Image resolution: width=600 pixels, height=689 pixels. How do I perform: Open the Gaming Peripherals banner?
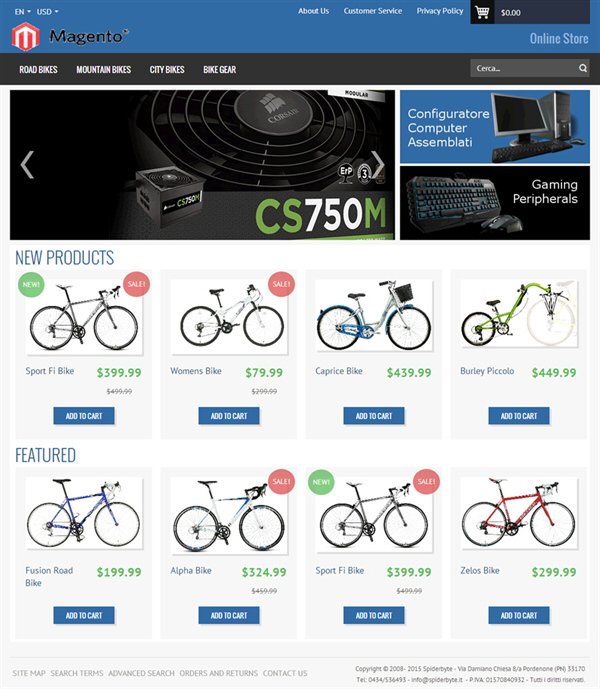pos(495,203)
